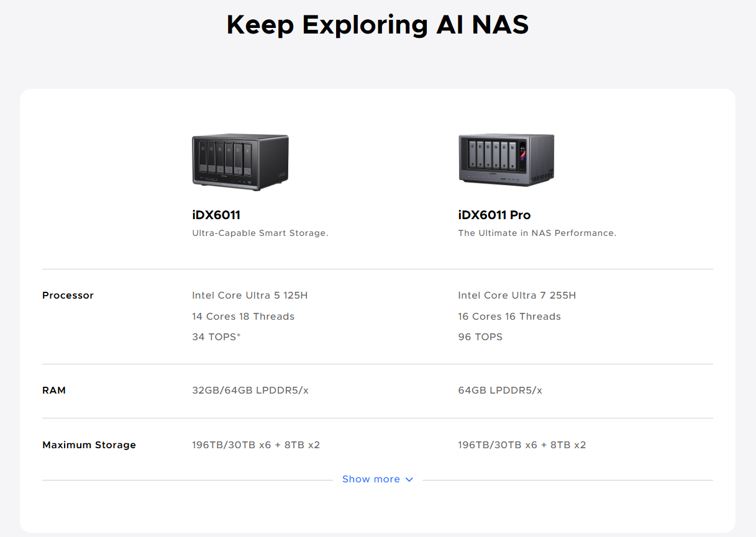The width and height of the screenshot is (756, 537).
Task: Select the Processor row label
Action: coord(68,296)
